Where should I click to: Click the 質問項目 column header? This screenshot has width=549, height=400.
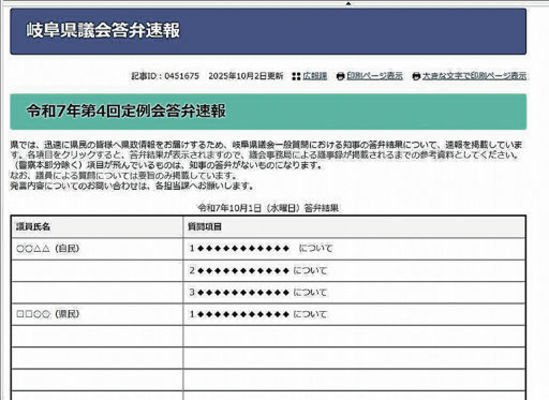[x=205, y=227]
